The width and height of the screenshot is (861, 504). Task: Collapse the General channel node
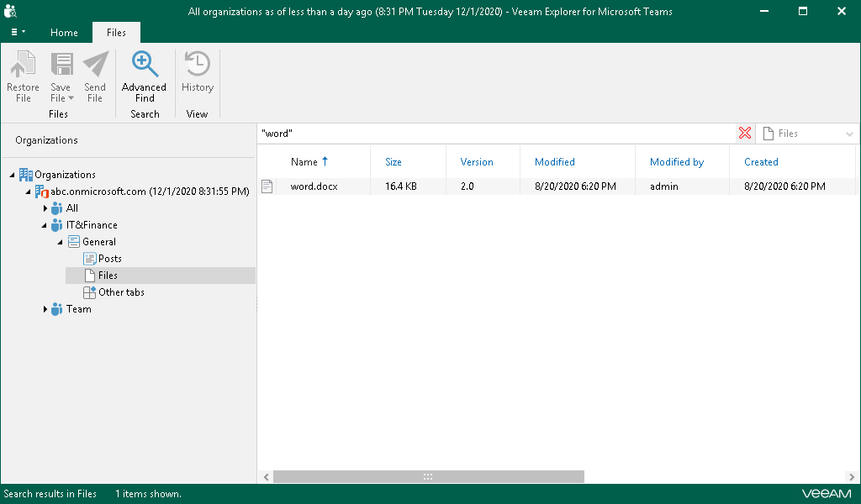click(x=60, y=243)
